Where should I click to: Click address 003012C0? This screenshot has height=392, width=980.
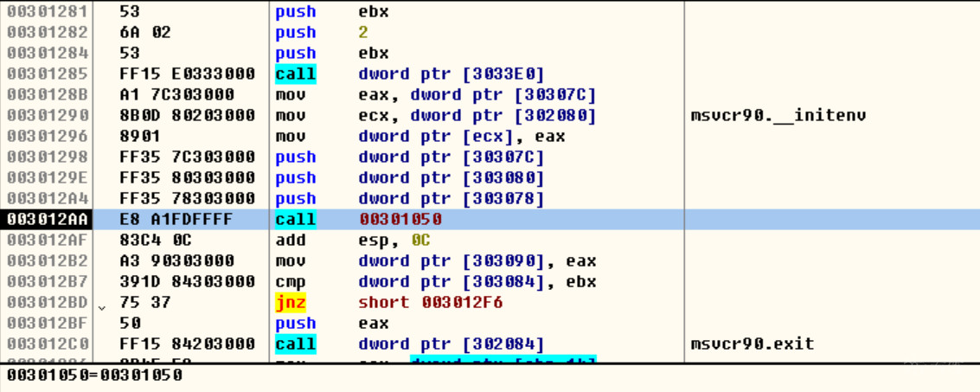(48, 344)
